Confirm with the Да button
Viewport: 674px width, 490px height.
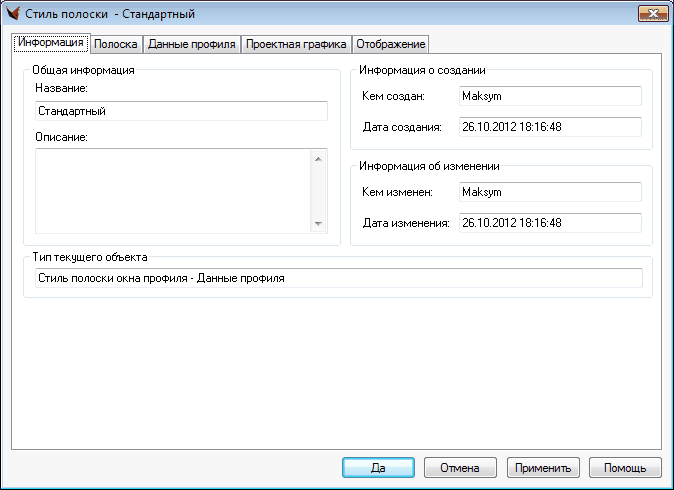coord(378,467)
